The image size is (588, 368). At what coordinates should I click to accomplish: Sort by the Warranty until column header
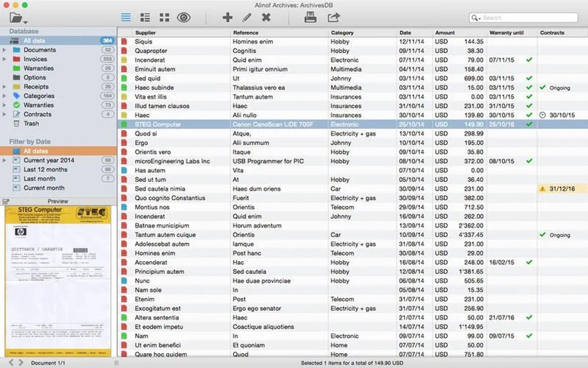point(512,33)
